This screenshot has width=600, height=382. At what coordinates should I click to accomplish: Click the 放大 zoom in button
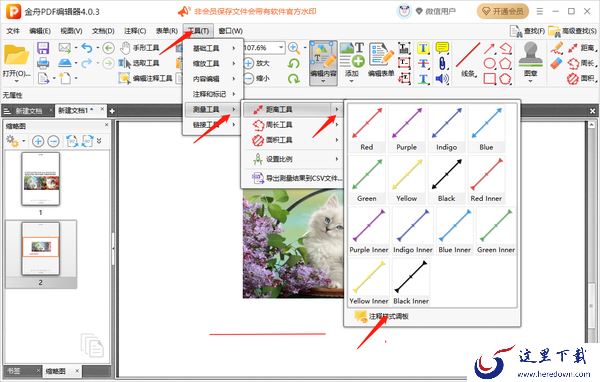[256, 63]
